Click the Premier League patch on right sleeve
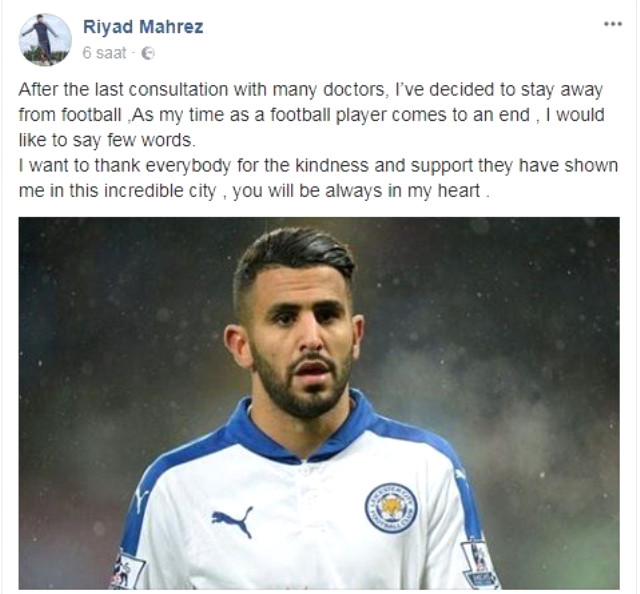This screenshot has width=640, height=594. coord(480,563)
